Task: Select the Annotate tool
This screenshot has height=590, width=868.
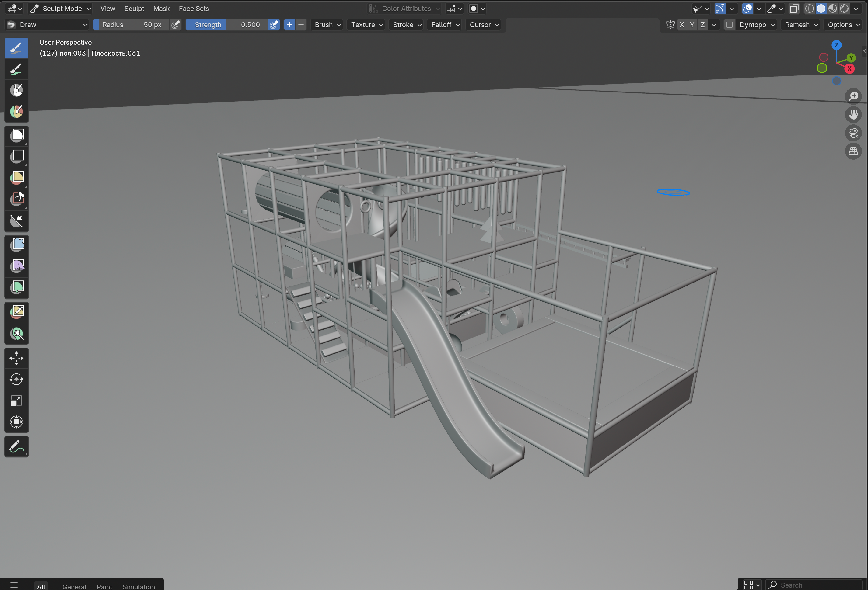Action: pos(16,446)
